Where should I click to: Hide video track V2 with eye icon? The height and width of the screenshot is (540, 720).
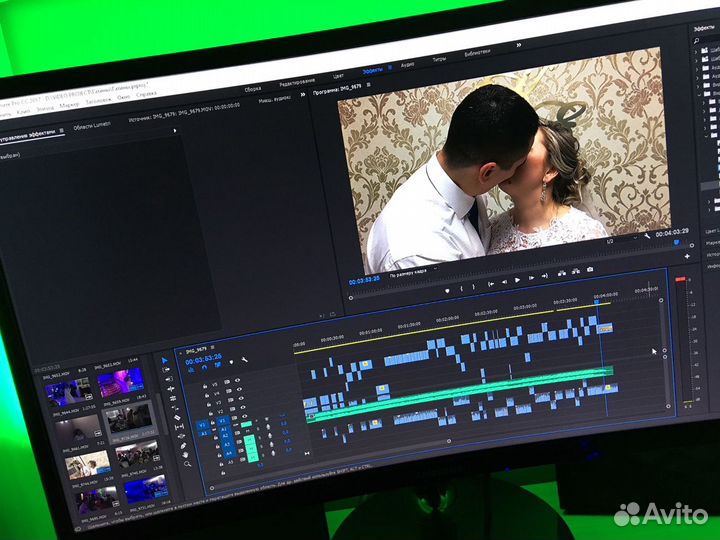[x=243, y=408]
